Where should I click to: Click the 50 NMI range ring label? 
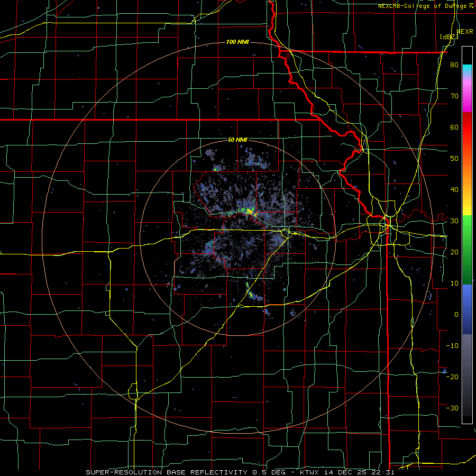(x=237, y=140)
